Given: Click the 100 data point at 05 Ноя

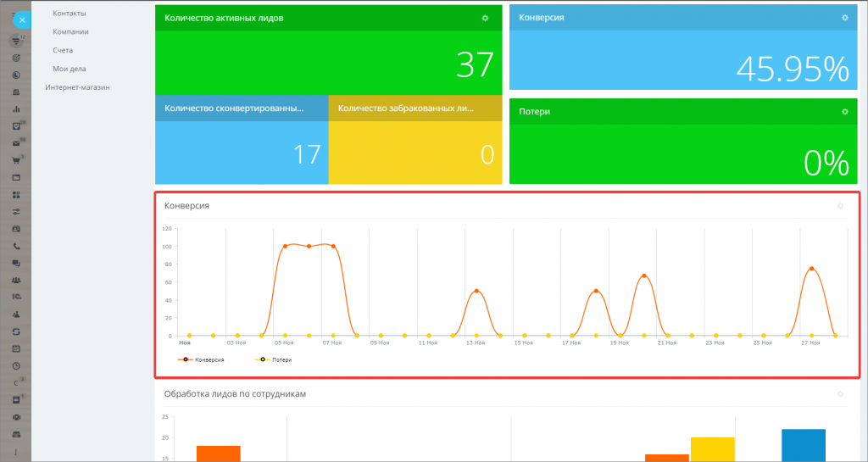Looking at the screenshot, I should point(285,246).
